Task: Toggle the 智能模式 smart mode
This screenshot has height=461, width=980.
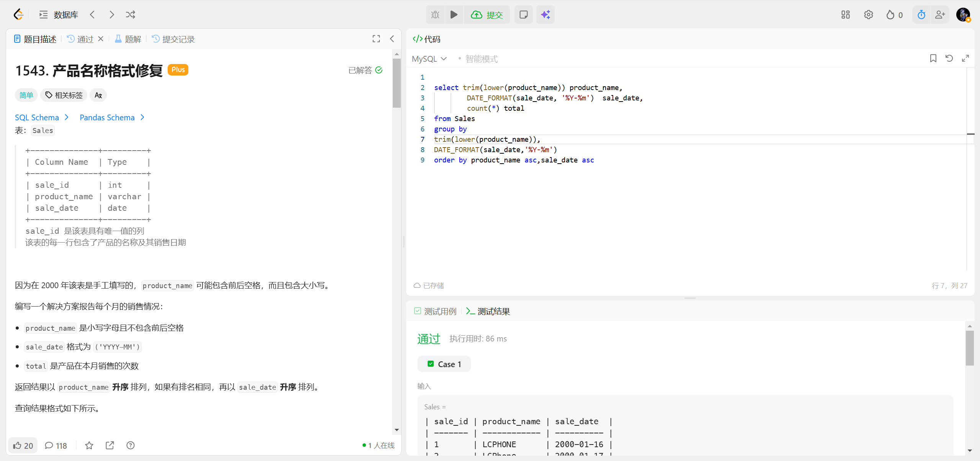Action: [x=481, y=59]
